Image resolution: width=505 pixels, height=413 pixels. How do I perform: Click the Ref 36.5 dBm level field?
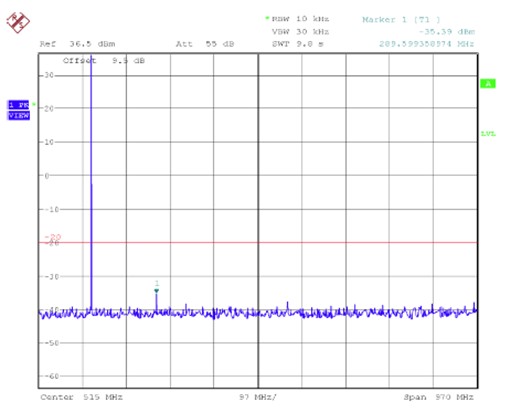click(x=77, y=44)
